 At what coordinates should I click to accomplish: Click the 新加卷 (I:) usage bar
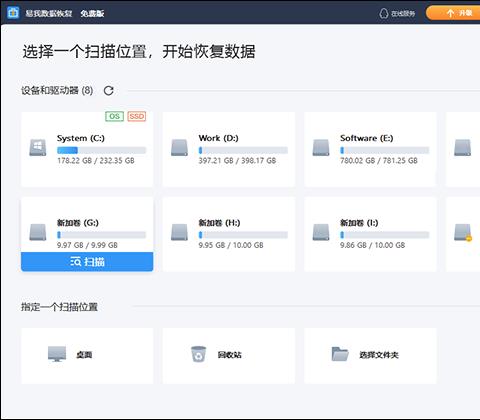pyautogui.click(x=385, y=235)
